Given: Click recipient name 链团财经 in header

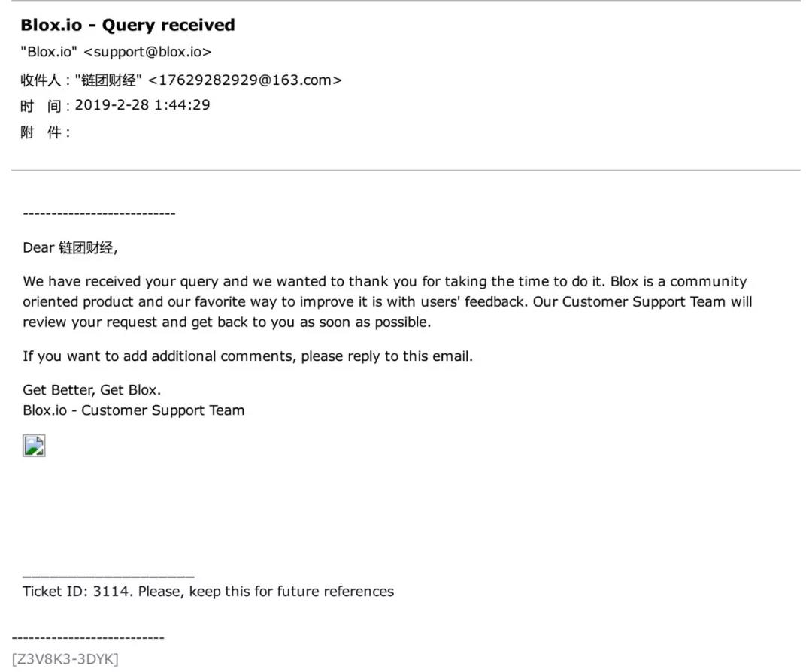Looking at the screenshot, I should 108,80.
